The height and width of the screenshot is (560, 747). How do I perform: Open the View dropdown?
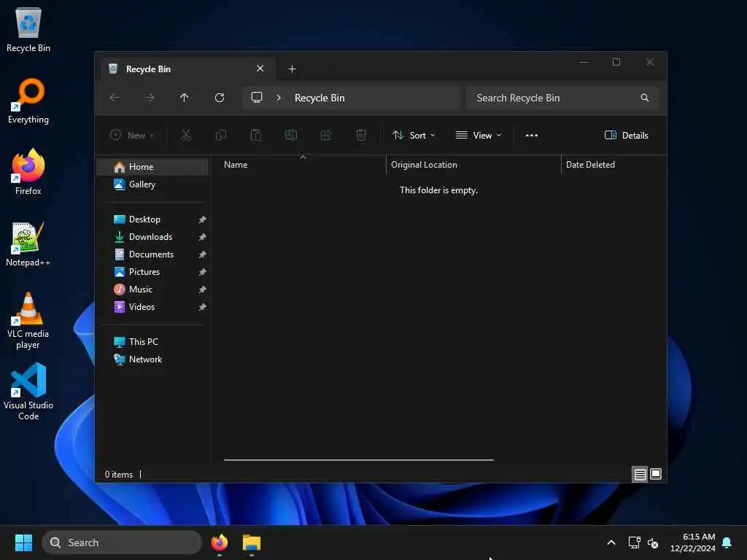(479, 135)
